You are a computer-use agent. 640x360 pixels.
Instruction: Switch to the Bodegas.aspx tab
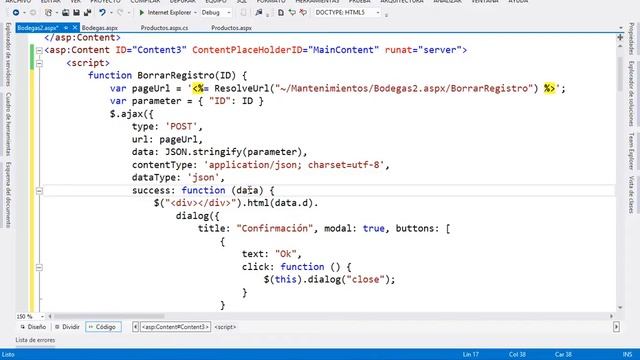point(100,28)
